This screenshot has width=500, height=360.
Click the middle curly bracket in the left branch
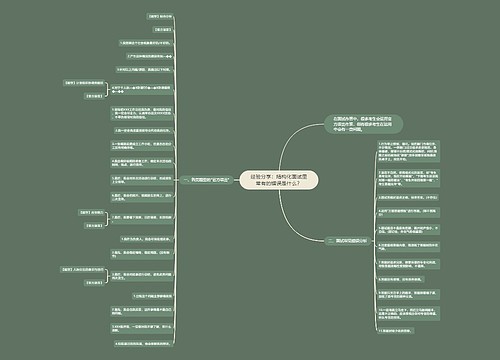pyautogui.click(x=107, y=219)
